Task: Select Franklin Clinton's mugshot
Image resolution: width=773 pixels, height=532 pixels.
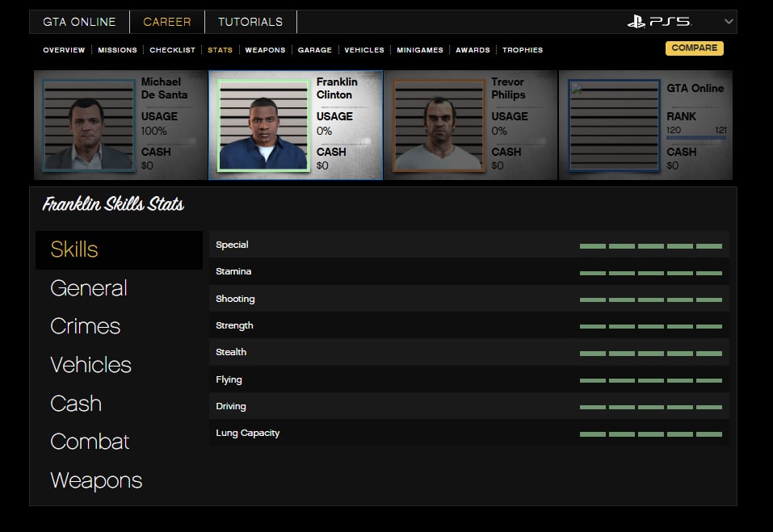Action: (264, 126)
